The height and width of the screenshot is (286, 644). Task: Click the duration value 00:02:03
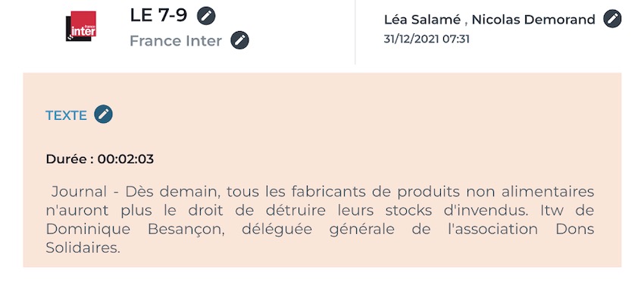[126, 159]
